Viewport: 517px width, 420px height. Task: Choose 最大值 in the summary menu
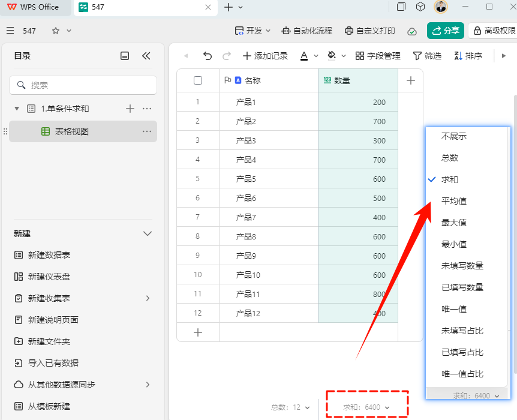(454, 223)
